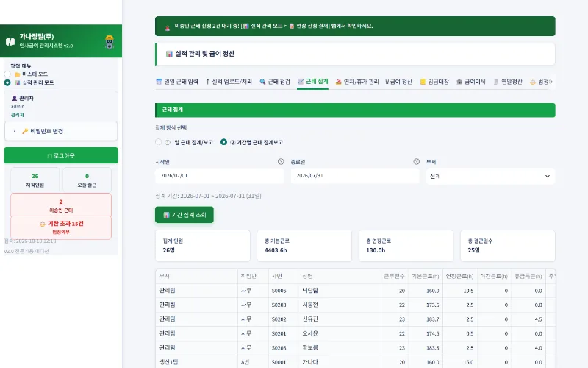Click the calendar icon of 일일 근태 입력 tab
Image resolution: width=588 pixels, height=368 pixels.
pos(159,82)
